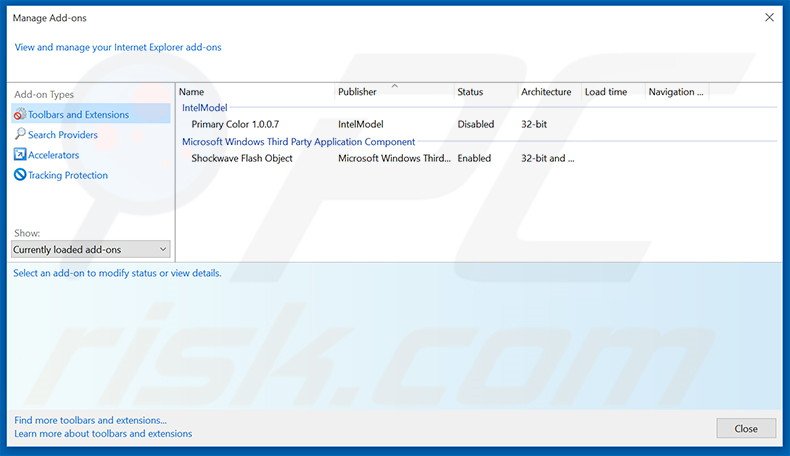This screenshot has width=790, height=456.
Task: Click the 32-bit architecture cell
Action: (534, 124)
